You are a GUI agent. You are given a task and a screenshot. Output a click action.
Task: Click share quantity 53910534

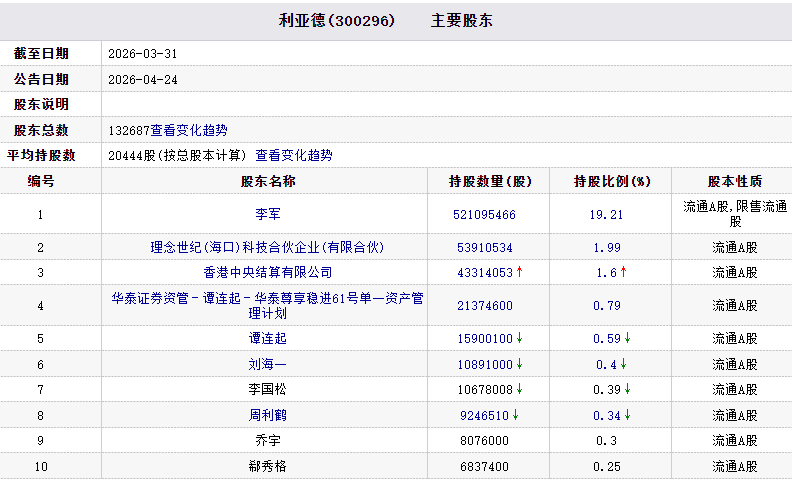(x=484, y=248)
